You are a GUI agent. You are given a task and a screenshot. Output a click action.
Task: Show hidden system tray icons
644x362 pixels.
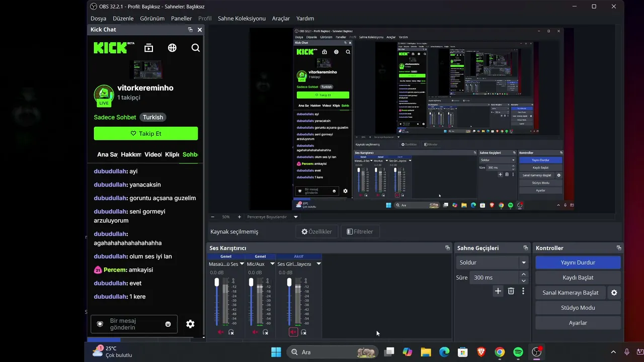pos(613,352)
